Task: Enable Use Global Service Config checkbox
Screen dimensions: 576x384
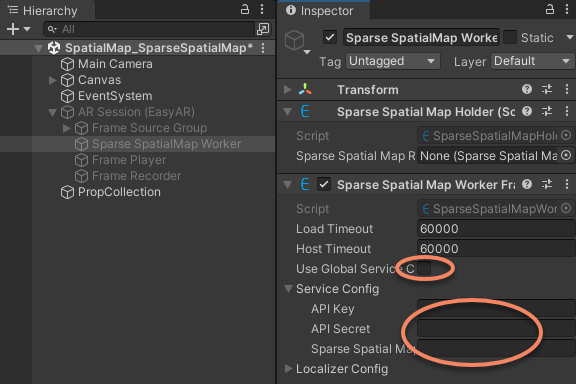Action: [x=424, y=268]
